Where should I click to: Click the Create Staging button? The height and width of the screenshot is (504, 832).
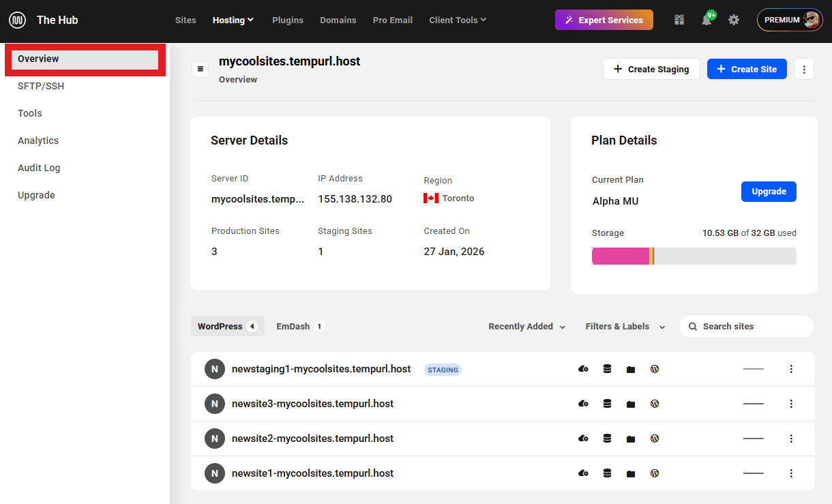[x=651, y=69]
